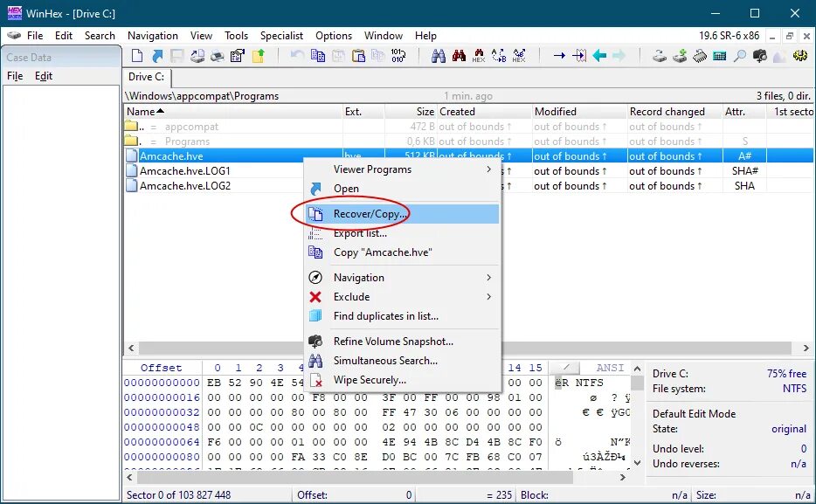816x504 pixels.
Task: Open the Case Data panel's Edit menu
Action: click(44, 76)
